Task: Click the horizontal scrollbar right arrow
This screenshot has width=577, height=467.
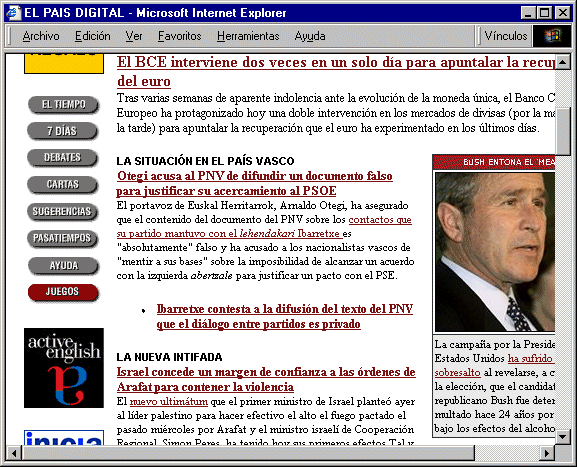Action: click(x=547, y=453)
